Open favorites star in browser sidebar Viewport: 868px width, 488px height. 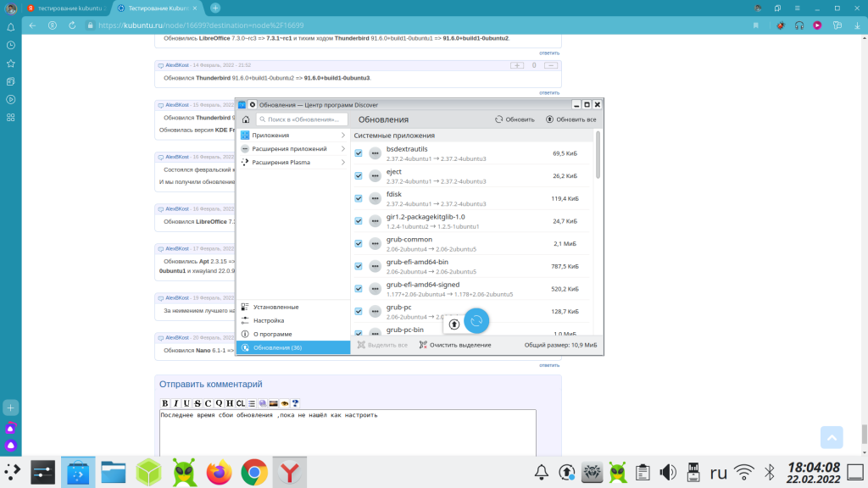(x=10, y=64)
